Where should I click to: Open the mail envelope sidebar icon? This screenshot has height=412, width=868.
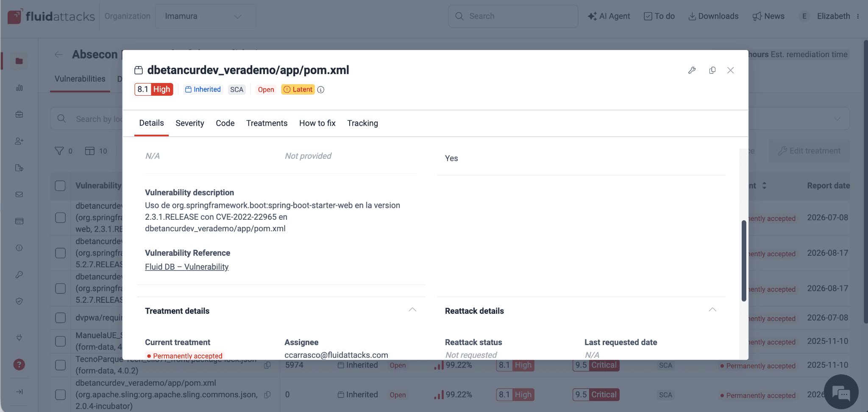pyautogui.click(x=19, y=194)
